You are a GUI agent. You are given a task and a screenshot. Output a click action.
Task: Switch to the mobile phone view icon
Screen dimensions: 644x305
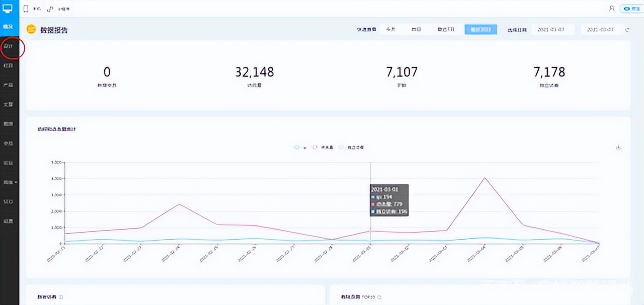[x=26, y=9]
